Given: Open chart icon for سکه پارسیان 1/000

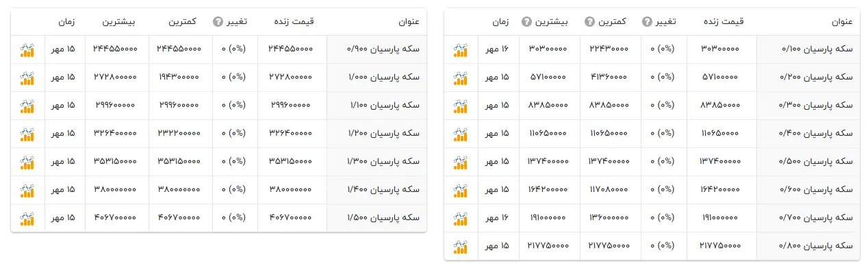Looking at the screenshot, I should (x=27, y=78).
